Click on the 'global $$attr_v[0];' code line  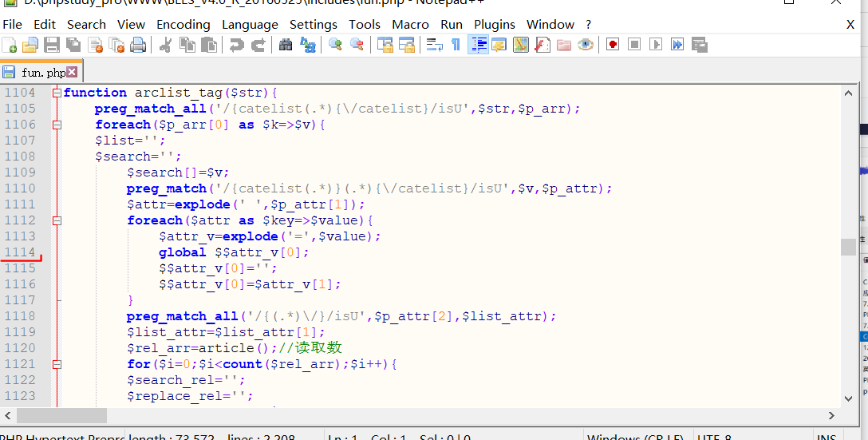click(x=234, y=252)
